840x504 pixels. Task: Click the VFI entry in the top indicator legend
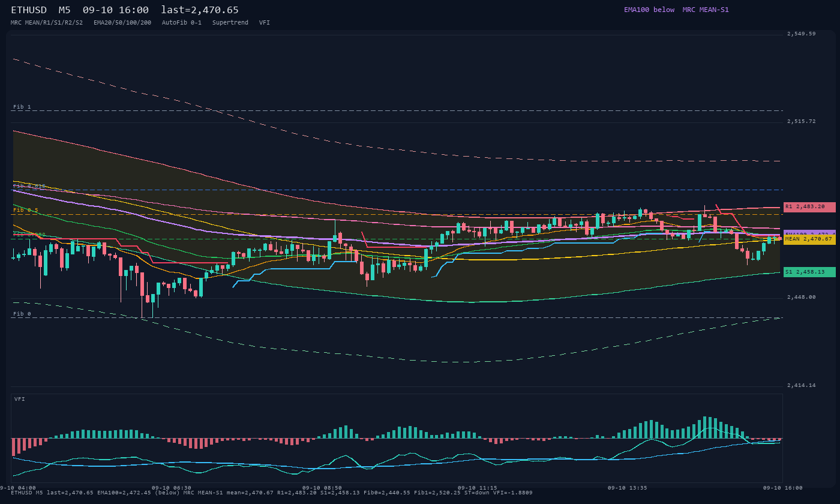(x=265, y=23)
